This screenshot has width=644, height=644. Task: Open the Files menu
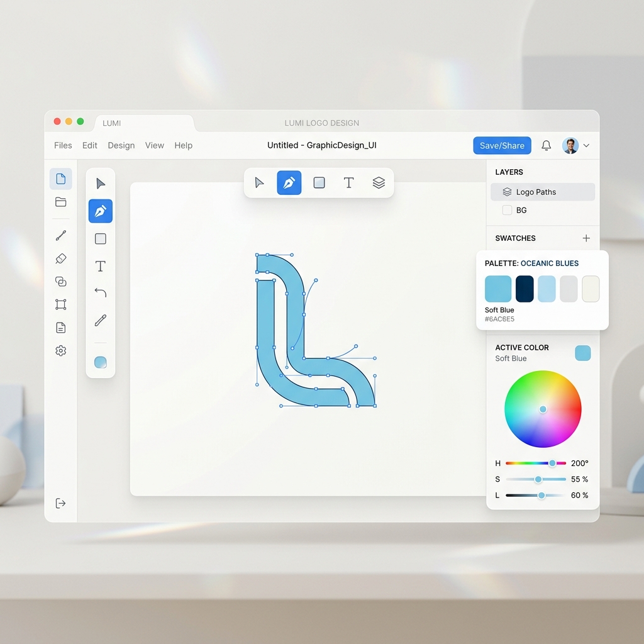(63, 145)
